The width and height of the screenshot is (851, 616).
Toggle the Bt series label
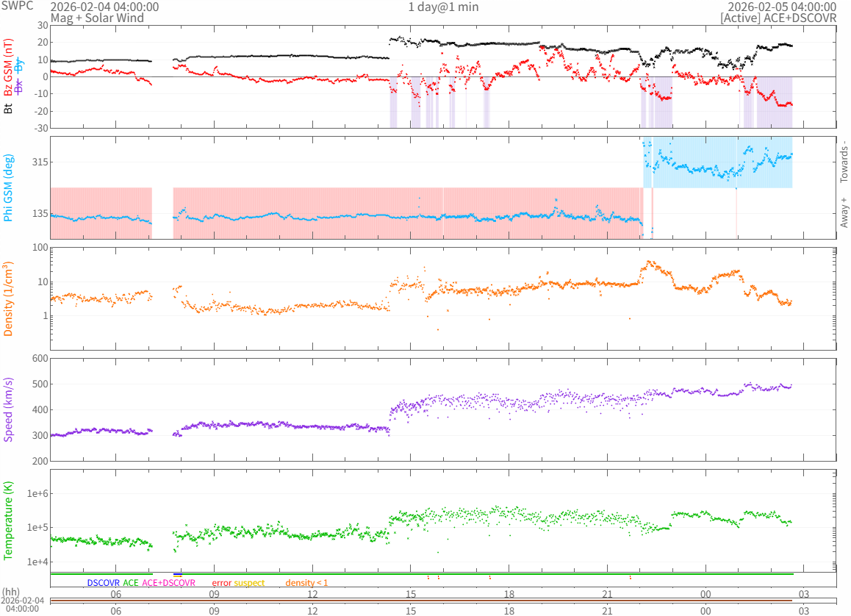[x=8, y=109]
